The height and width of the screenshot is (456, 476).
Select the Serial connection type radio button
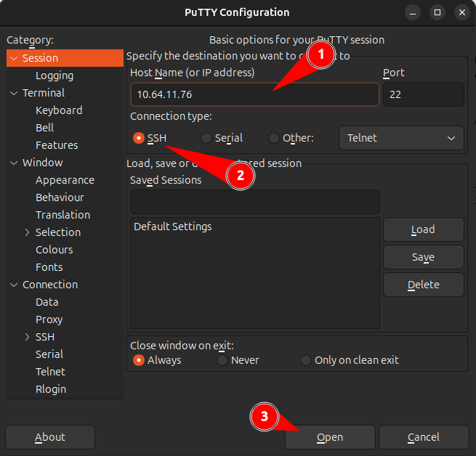[206, 138]
